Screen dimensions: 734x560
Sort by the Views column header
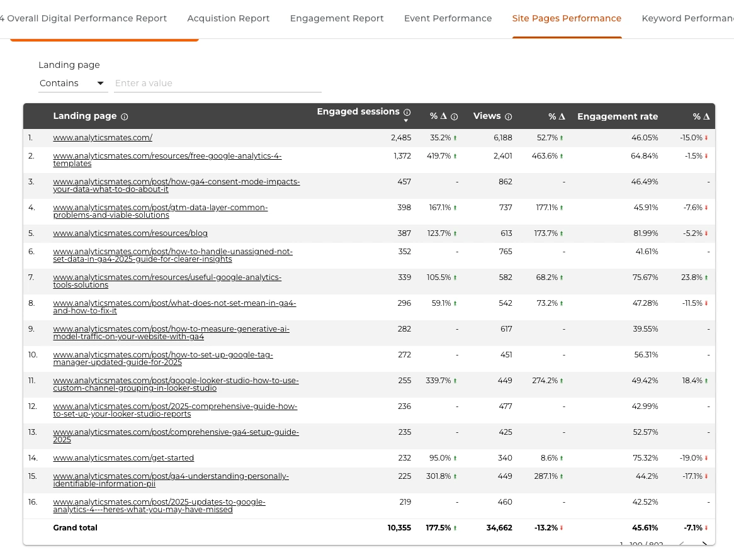[487, 116]
